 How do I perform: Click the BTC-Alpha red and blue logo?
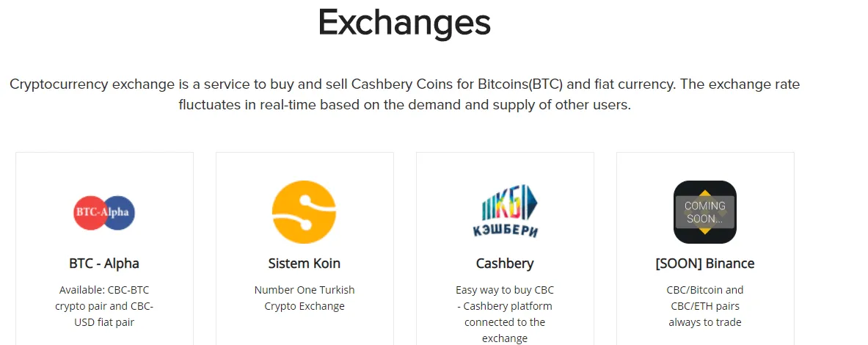coord(104,212)
